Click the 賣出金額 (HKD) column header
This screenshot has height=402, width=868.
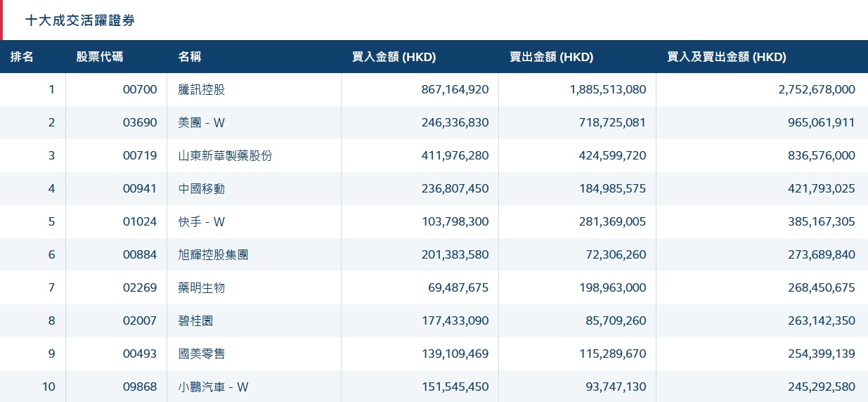pos(552,57)
